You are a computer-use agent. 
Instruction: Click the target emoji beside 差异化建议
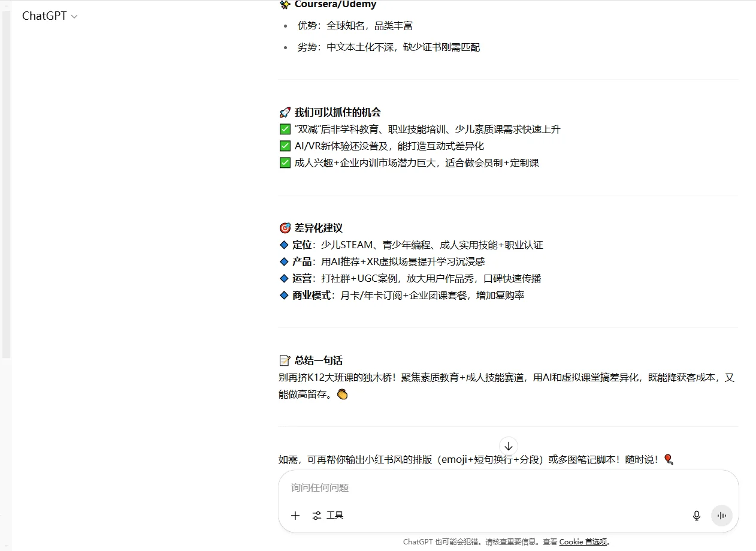[284, 227]
